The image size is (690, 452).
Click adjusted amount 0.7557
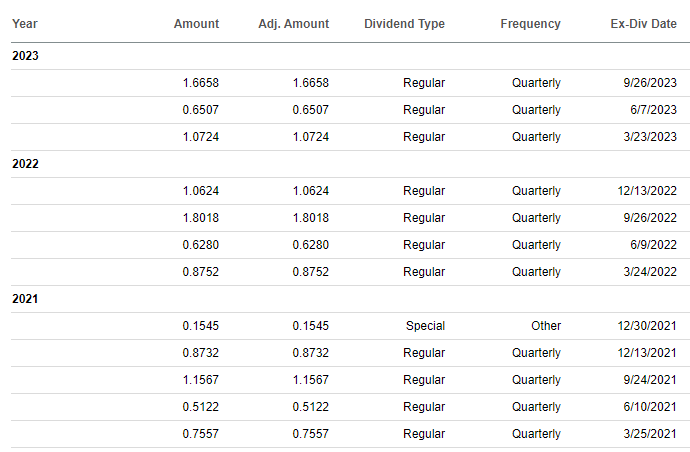[311, 434]
